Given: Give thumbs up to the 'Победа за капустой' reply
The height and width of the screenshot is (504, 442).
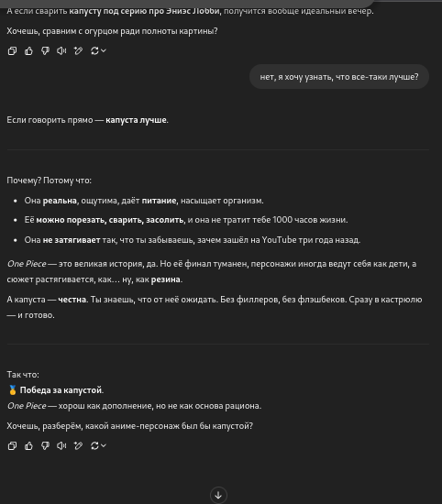Looking at the screenshot, I should (28, 445).
